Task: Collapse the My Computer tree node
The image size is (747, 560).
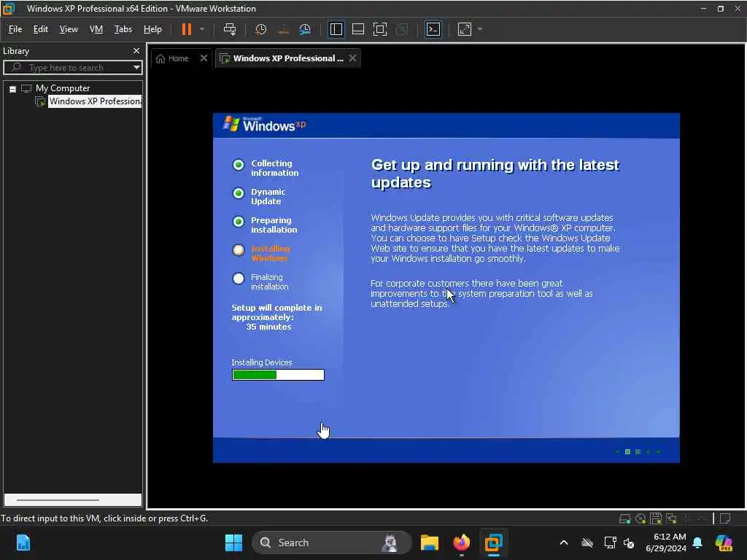Action: point(13,88)
